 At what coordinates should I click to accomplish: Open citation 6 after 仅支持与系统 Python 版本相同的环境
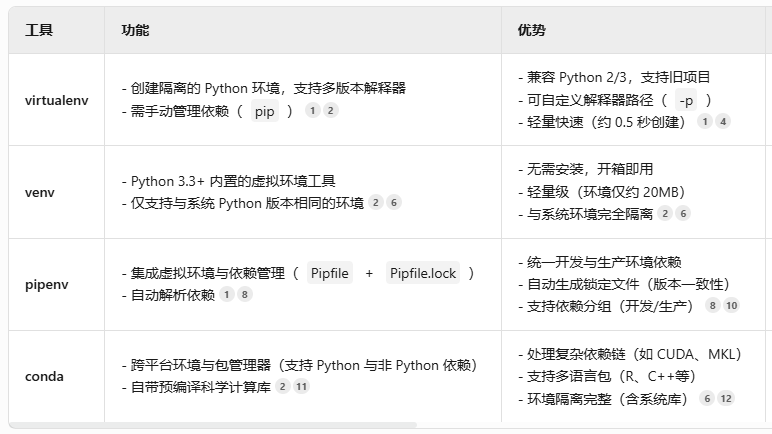(x=393, y=202)
